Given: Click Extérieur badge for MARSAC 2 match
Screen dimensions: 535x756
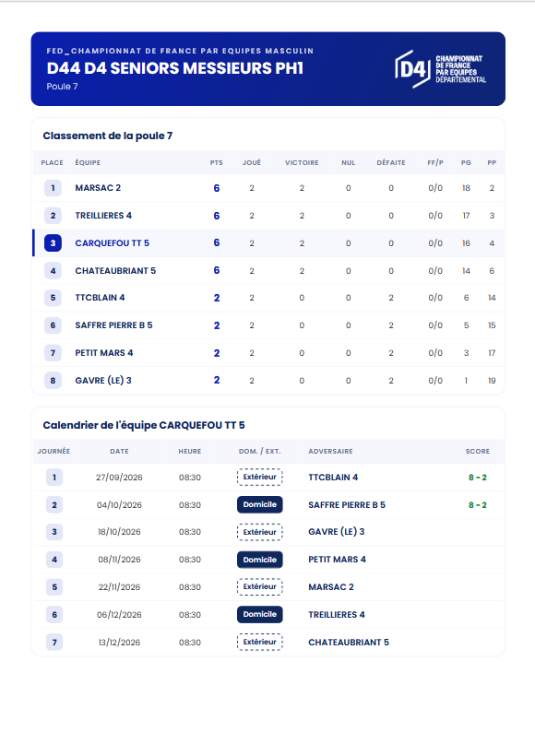Looking at the screenshot, I should click(x=259, y=586).
